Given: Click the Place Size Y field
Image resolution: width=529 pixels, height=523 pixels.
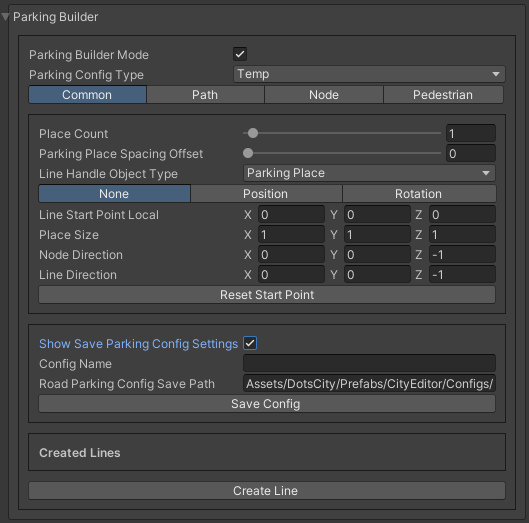Looking at the screenshot, I should [377, 235].
